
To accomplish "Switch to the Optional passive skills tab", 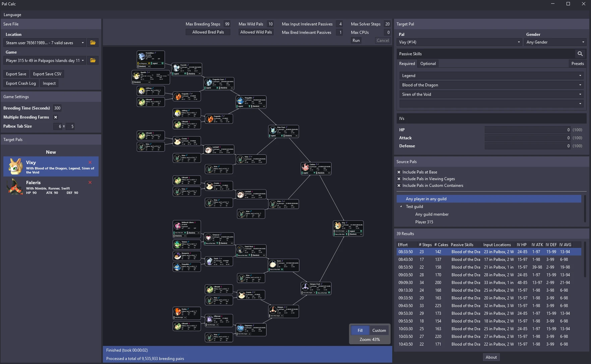I will (x=428, y=64).
